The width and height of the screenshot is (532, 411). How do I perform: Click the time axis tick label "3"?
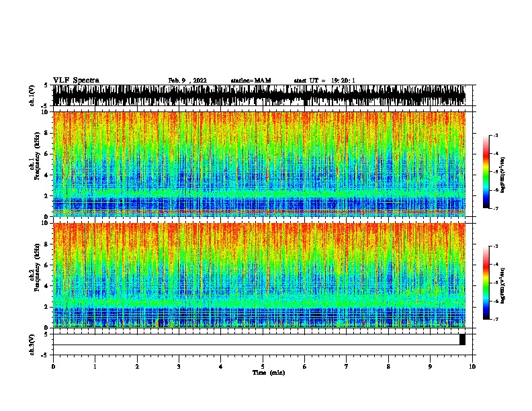click(x=179, y=366)
